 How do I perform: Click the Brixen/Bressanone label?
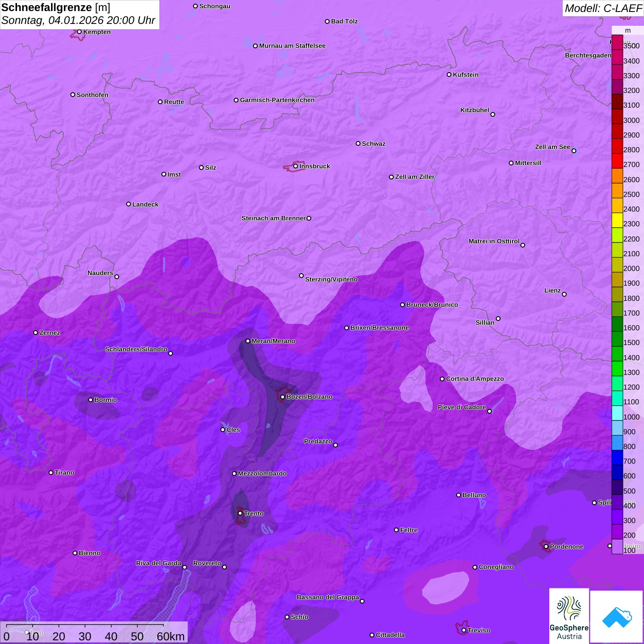[x=380, y=328]
